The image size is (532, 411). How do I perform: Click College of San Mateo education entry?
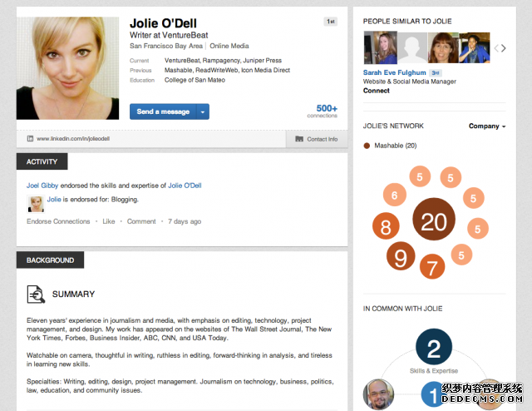click(195, 80)
